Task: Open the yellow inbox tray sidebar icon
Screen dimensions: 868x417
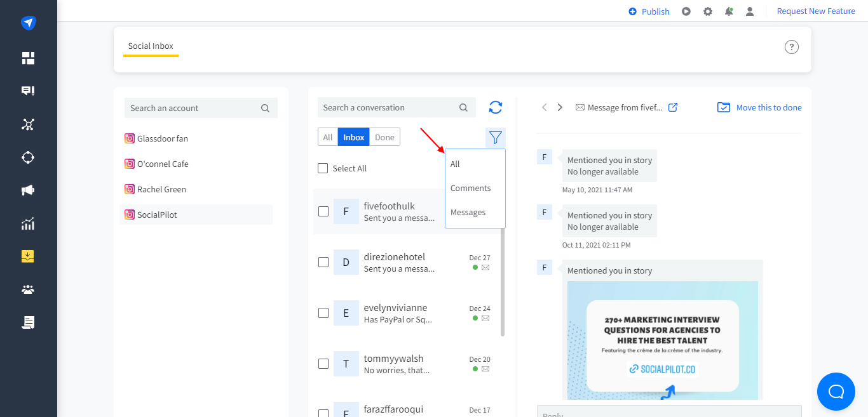Action: point(28,256)
